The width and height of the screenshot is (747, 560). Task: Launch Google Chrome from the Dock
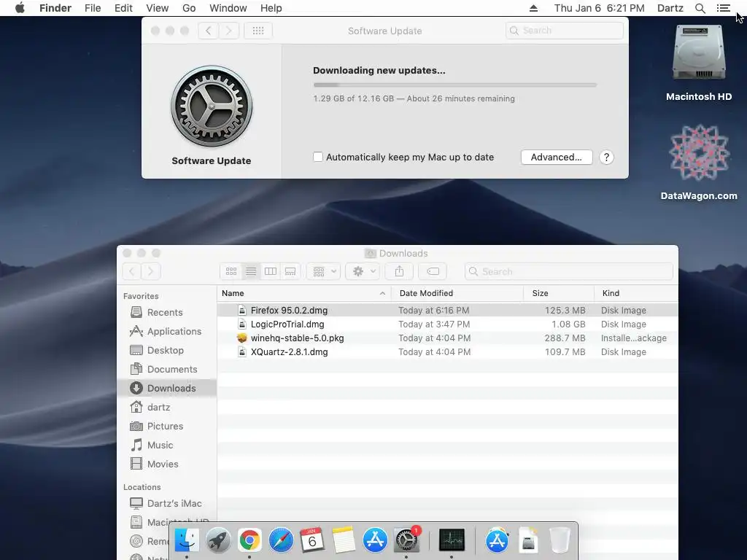[x=249, y=540]
